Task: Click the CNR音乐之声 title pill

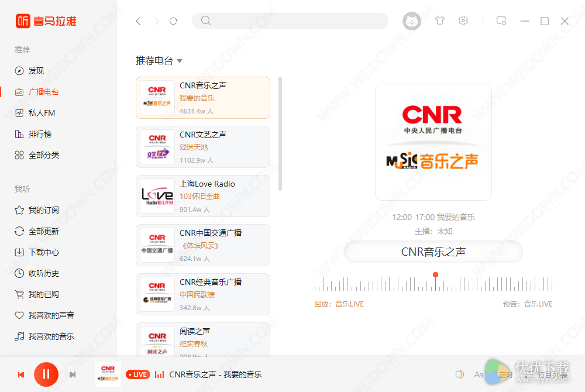Action: pyautogui.click(x=433, y=252)
